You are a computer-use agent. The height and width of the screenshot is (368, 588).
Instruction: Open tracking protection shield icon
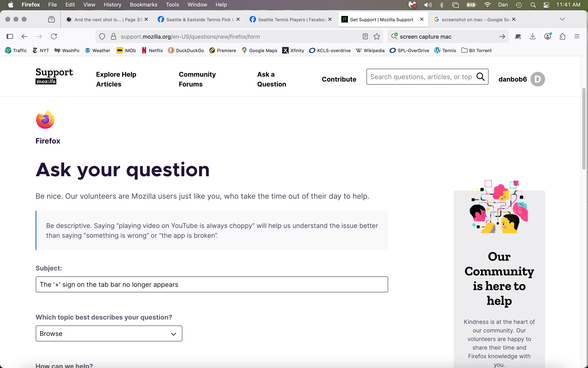(x=102, y=37)
